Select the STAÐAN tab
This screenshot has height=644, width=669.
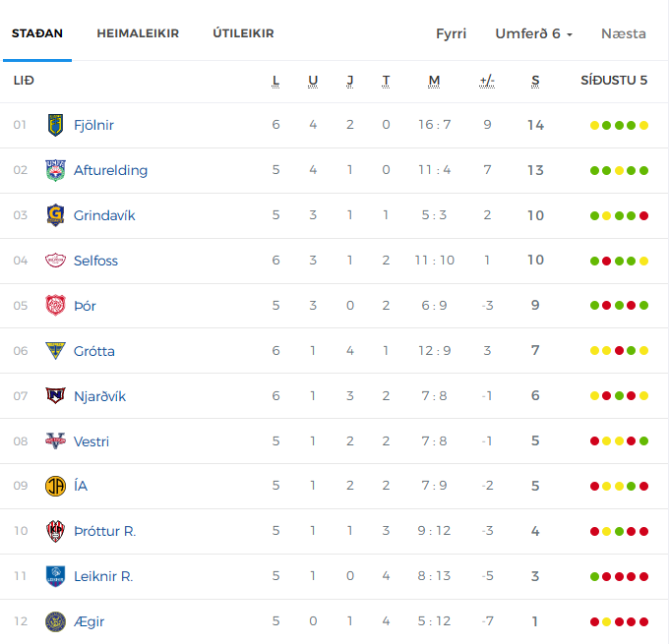37,33
